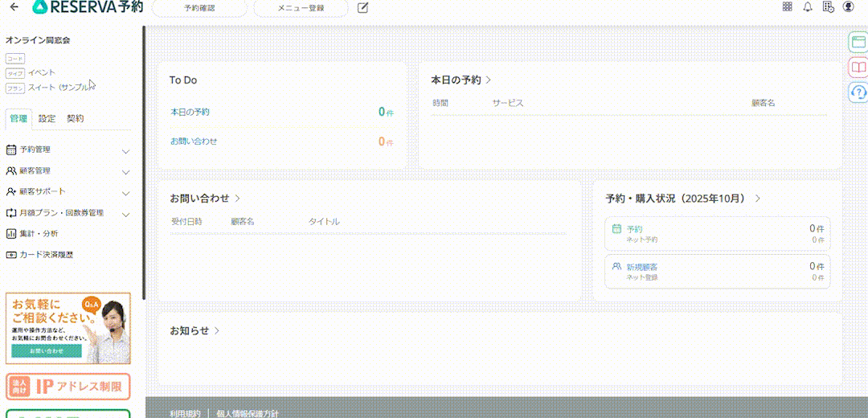Click the イベント type text
This screenshot has width=868, height=418.
[42, 72]
